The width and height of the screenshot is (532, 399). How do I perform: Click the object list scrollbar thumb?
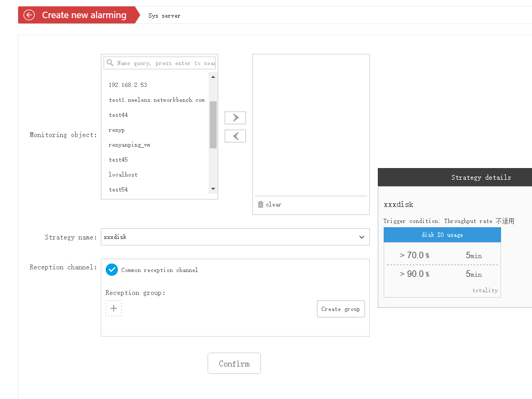(x=213, y=124)
